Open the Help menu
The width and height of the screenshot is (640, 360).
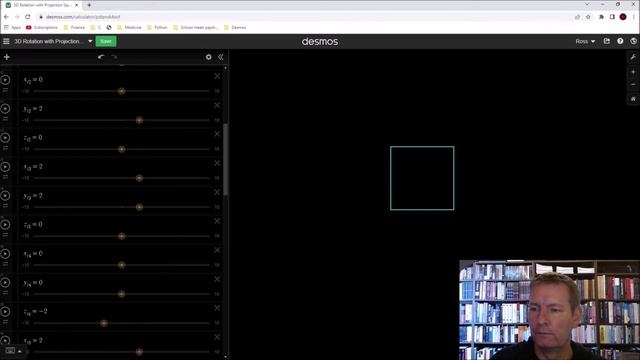(x=620, y=41)
